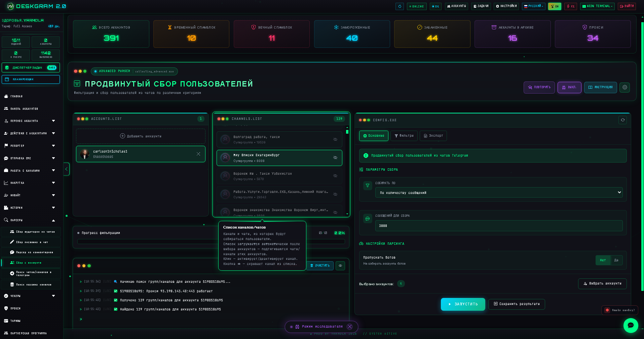Toggle the FX button in top bar
Viewport: 644px width, 339px height.
click(x=571, y=6)
